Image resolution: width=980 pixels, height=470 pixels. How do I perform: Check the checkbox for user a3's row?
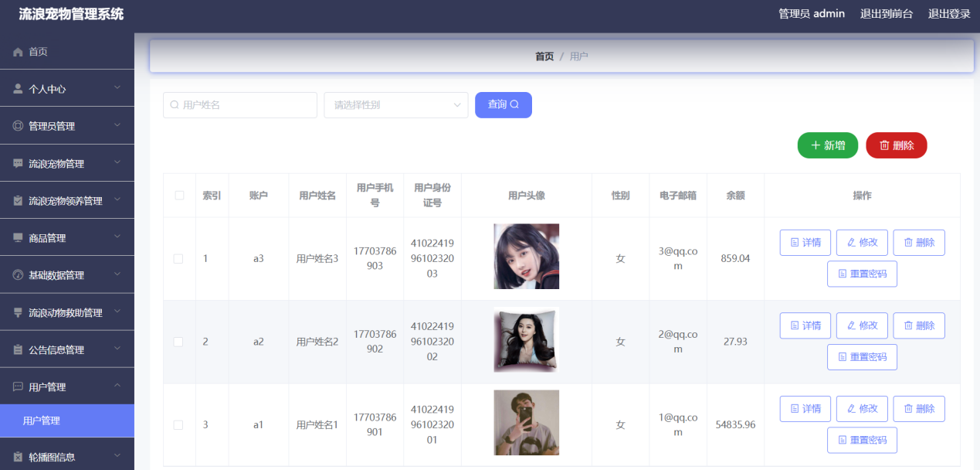(179, 258)
